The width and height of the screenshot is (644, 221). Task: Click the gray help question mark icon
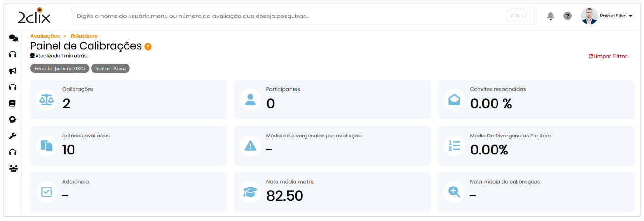(x=568, y=16)
